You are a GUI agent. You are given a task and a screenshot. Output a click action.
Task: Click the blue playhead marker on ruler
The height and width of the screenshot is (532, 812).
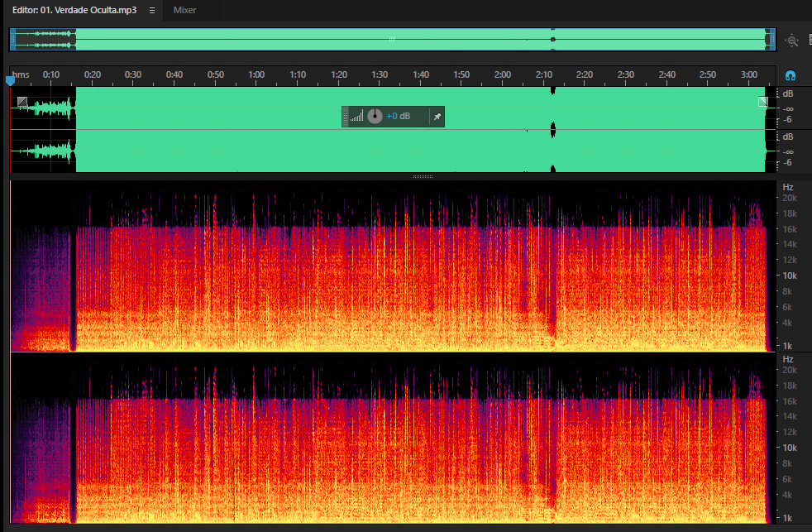coord(11,80)
